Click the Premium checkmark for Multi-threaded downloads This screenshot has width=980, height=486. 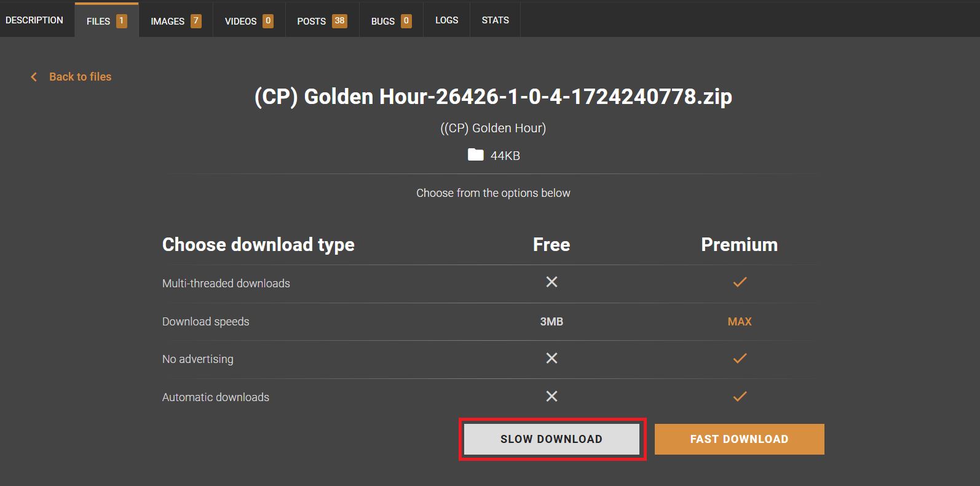(x=740, y=282)
